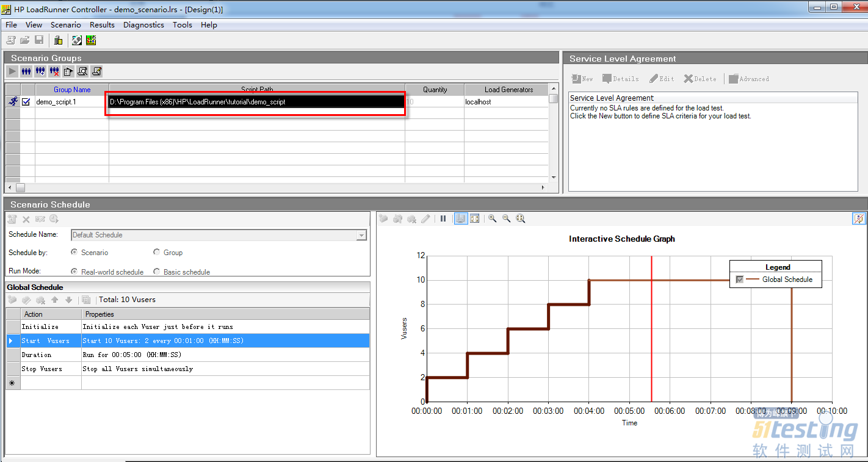
Task: Click the full-screen graph view icon
Action: [474, 218]
